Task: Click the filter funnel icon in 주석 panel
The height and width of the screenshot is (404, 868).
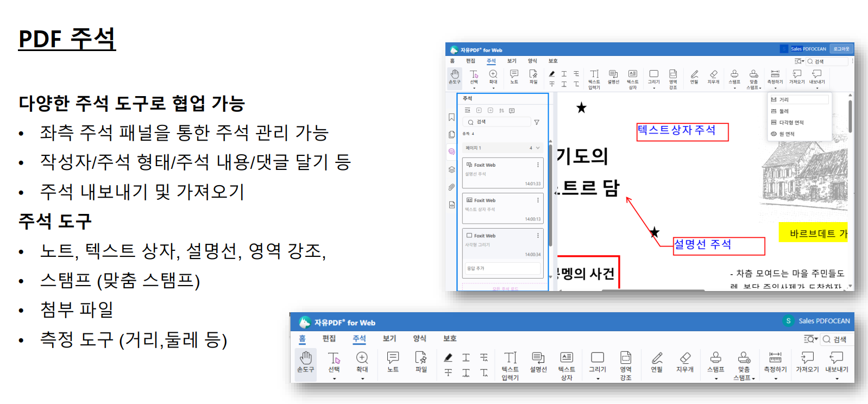Action: [537, 122]
